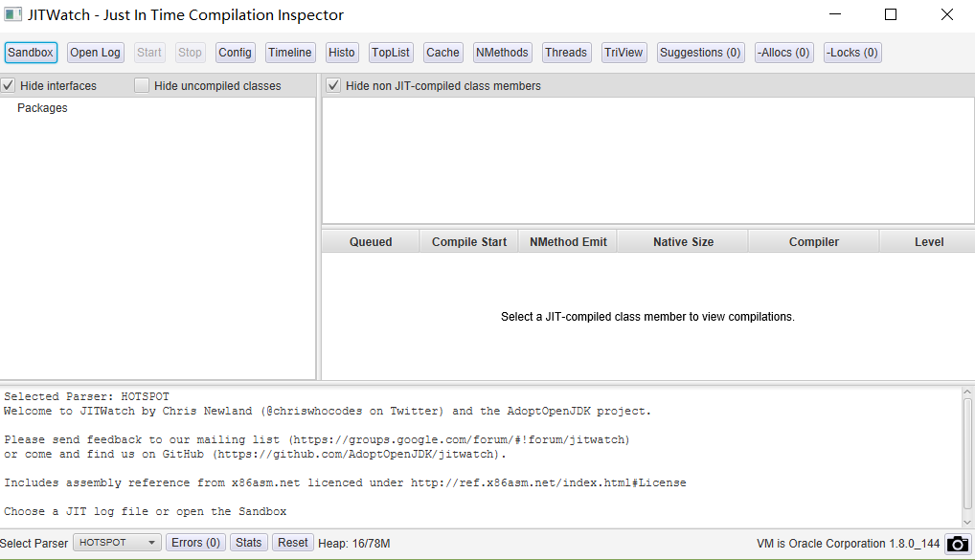Click the Start button
Viewport: 975px width, 560px height.
149,53
